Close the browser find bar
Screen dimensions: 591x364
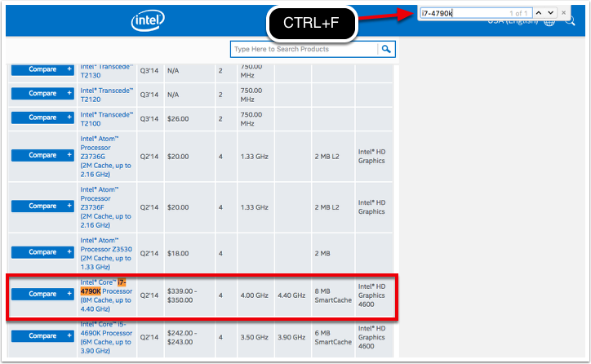pos(563,13)
